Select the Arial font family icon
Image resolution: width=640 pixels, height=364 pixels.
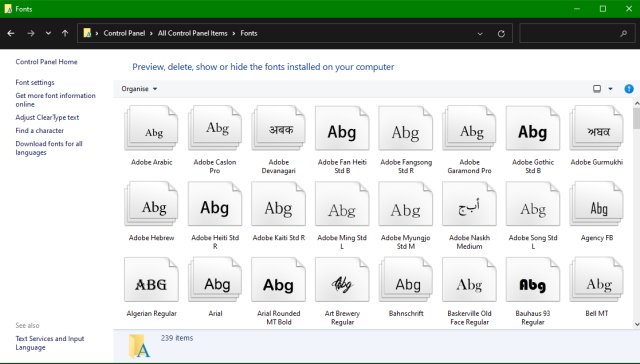click(x=215, y=280)
